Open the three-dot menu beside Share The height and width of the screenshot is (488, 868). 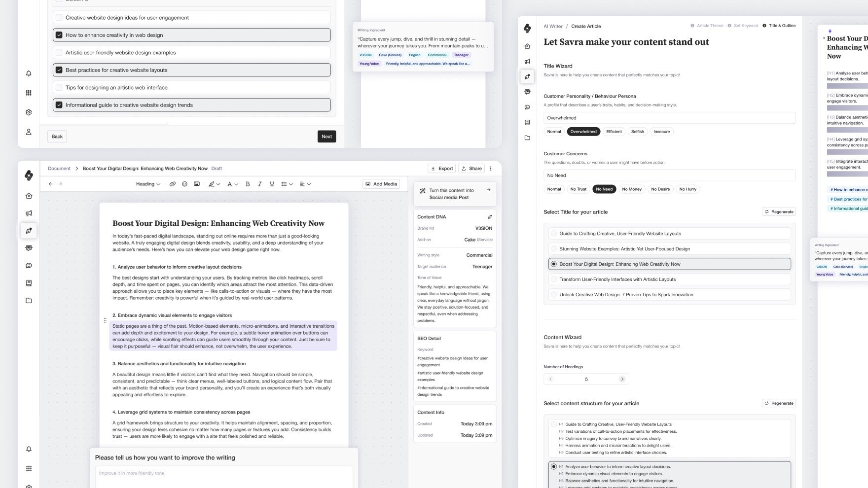click(491, 169)
